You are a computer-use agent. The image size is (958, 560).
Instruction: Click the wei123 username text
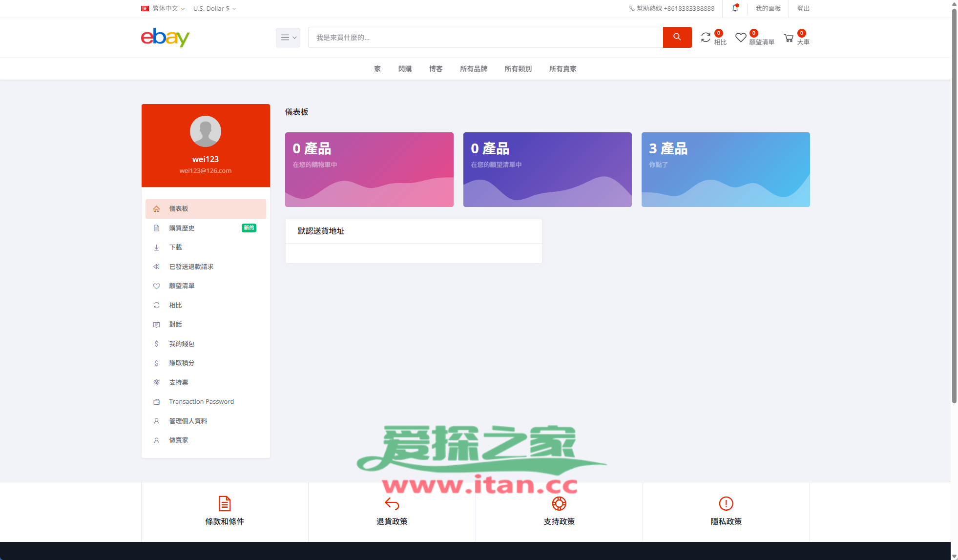[205, 159]
